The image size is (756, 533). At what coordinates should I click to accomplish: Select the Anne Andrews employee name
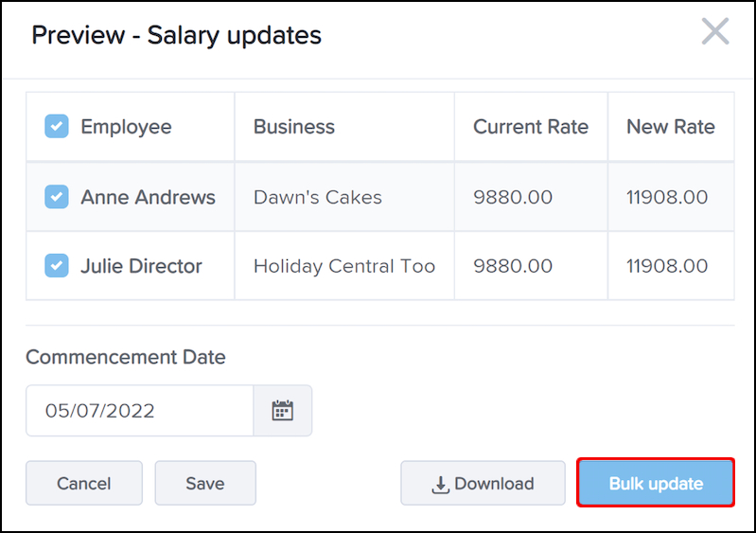pos(148,197)
